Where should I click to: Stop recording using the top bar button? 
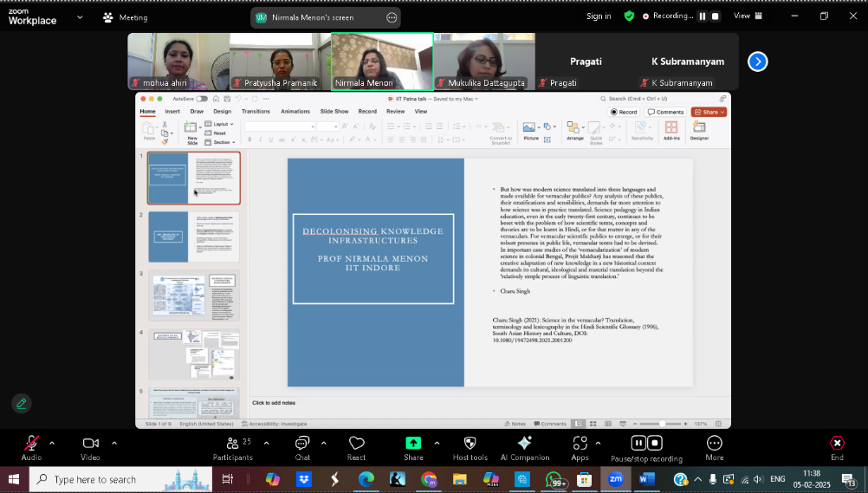click(715, 16)
